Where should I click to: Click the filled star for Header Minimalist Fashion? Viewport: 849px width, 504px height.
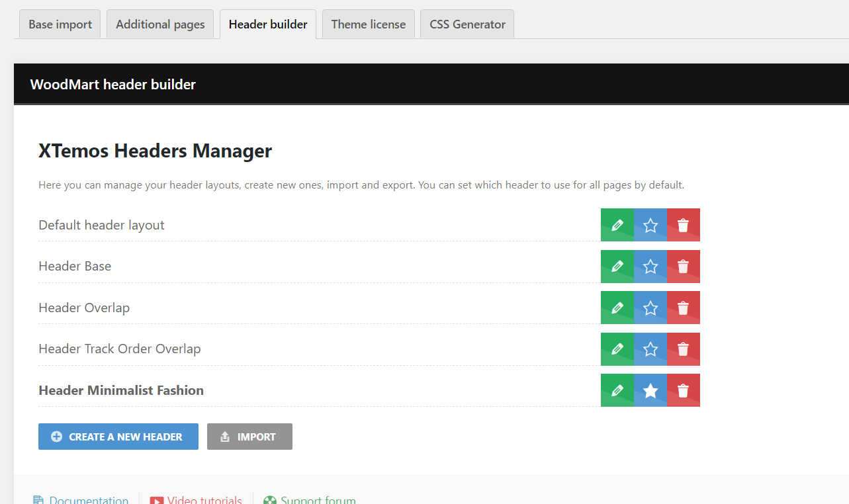650,390
